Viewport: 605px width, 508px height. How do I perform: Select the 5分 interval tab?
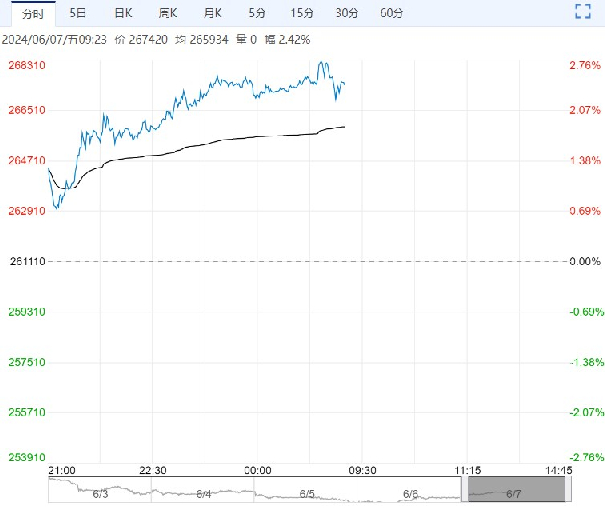[257, 13]
